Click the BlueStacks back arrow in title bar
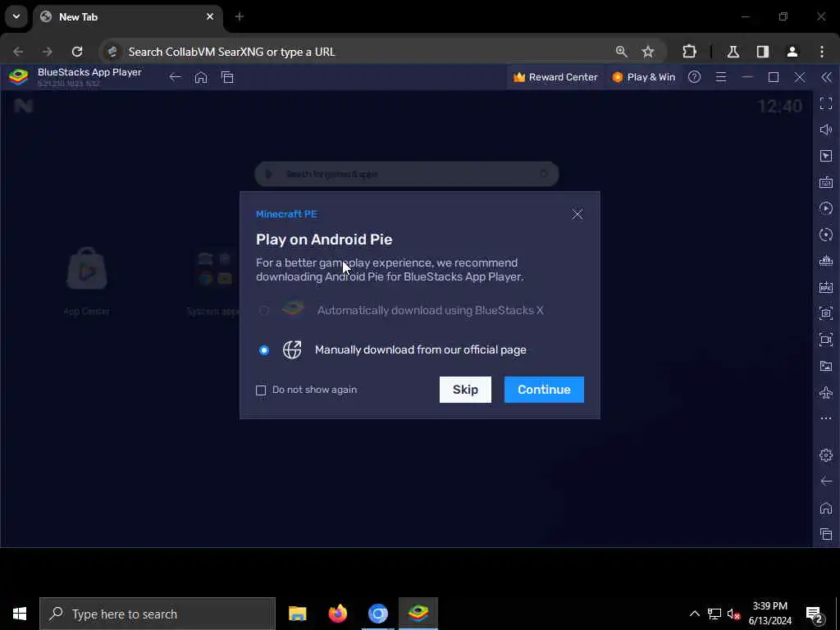Viewport: 840px width, 630px height. 175,77
